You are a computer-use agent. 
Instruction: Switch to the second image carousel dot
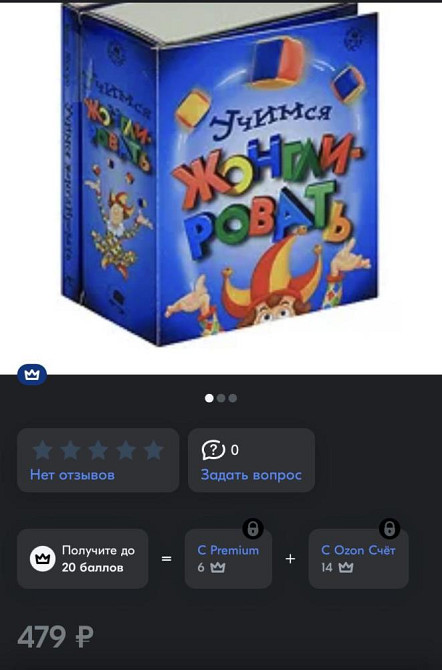221,398
